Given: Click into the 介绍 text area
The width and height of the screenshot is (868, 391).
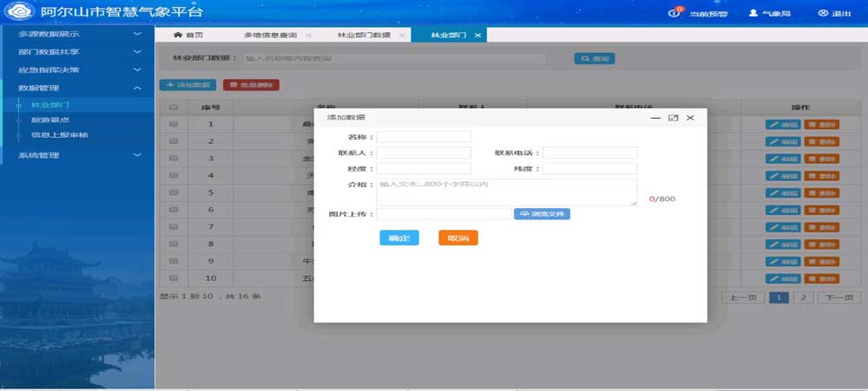Looking at the screenshot, I should pyautogui.click(x=506, y=192).
